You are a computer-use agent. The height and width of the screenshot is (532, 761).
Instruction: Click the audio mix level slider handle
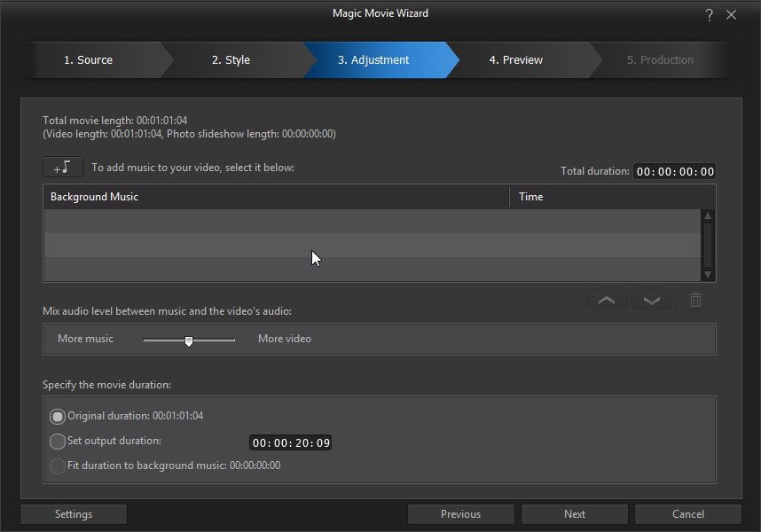click(189, 340)
